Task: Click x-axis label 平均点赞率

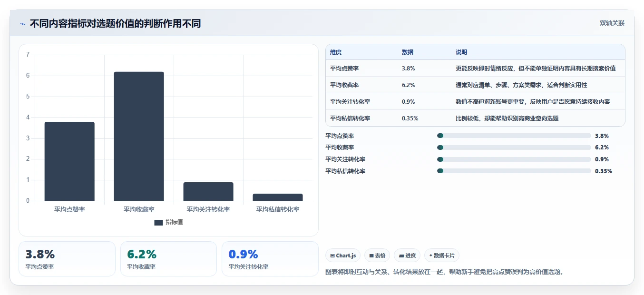Action: (x=69, y=210)
